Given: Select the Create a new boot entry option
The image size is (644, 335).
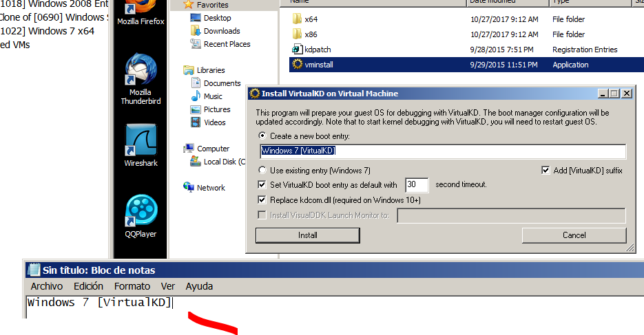Looking at the screenshot, I should click(x=262, y=136).
